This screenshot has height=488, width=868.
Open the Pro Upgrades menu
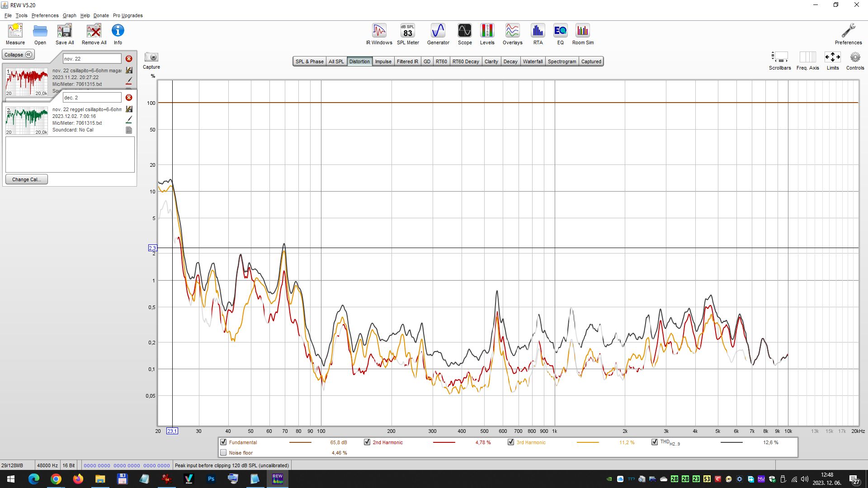[128, 15]
